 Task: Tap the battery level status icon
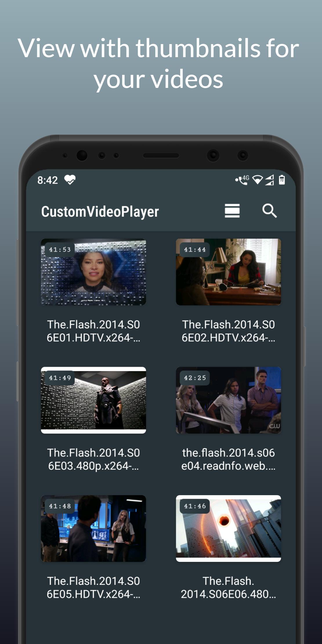282,180
